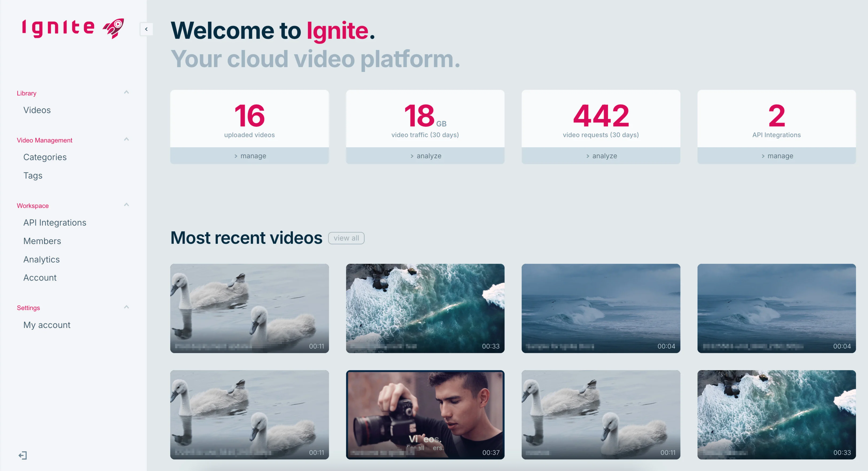The width and height of the screenshot is (868, 471).
Task: Collapse the sidebar with the left arrow button
Action: (147, 29)
